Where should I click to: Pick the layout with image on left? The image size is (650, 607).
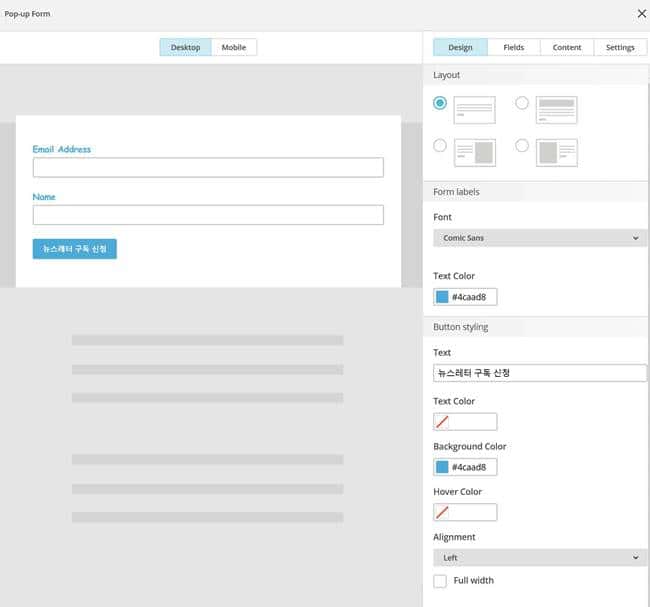(557, 152)
